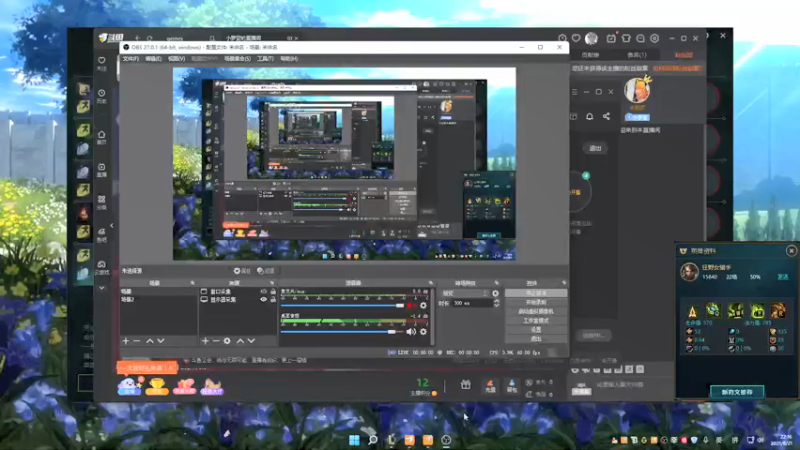
Task: Adjust transition duration spinner arrows
Action: [x=496, y=303]
